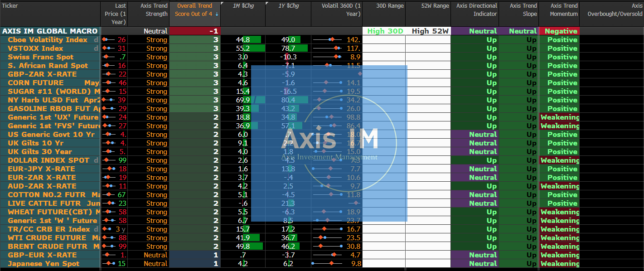
Task: Click the red Negative momentum cell
Action: click(559, 31)
